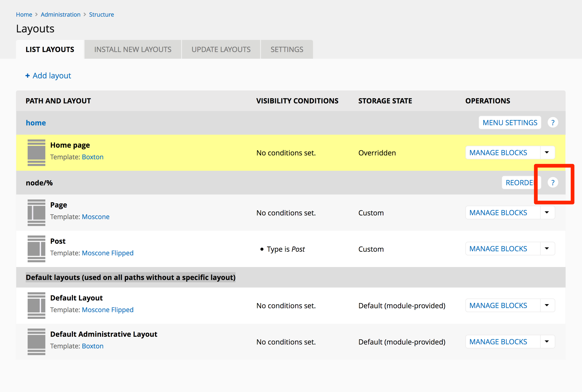Click the 'Default Administrative Layout' title
582x392 pixels.
tap(104, 334)
